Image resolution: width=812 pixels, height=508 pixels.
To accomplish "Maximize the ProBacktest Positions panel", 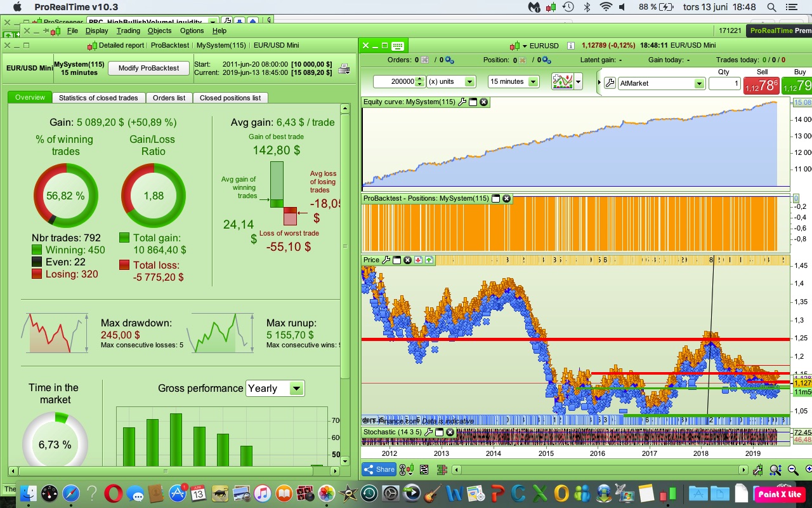I will point(495,198).
